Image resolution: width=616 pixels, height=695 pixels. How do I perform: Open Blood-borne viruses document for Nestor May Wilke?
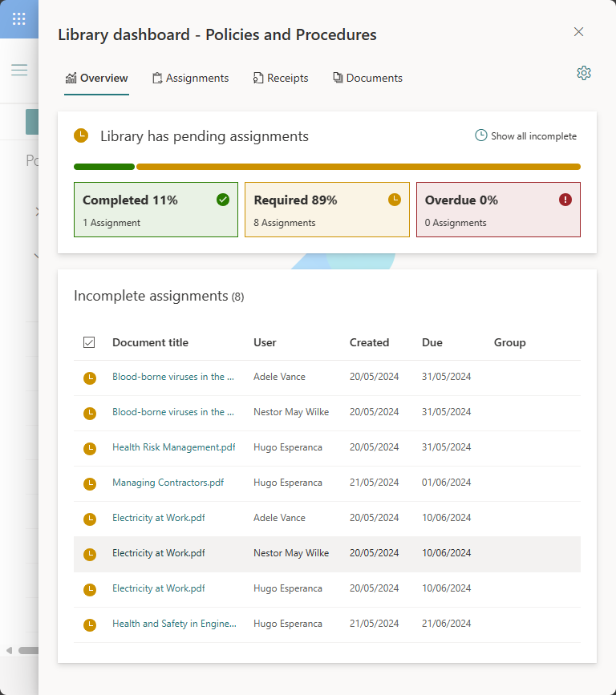173,412
